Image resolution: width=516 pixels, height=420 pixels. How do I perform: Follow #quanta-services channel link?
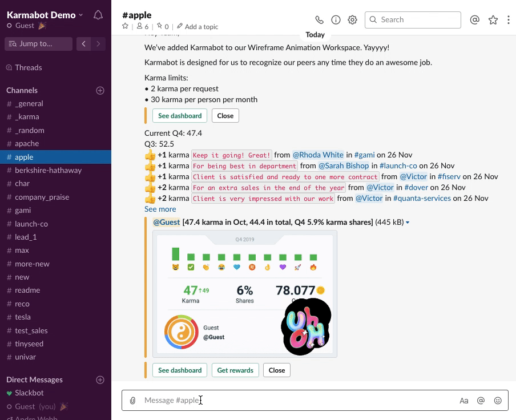point(422,199)
